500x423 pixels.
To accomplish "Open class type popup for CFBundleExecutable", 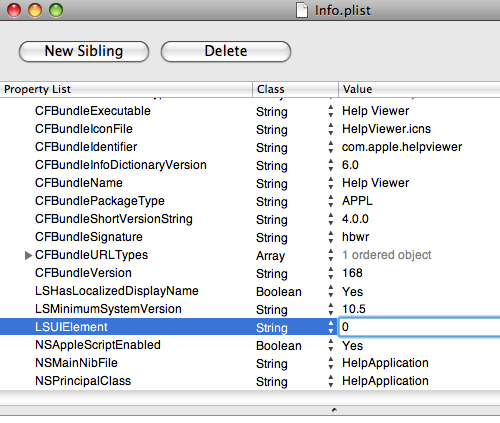I will tap(330, 111).
